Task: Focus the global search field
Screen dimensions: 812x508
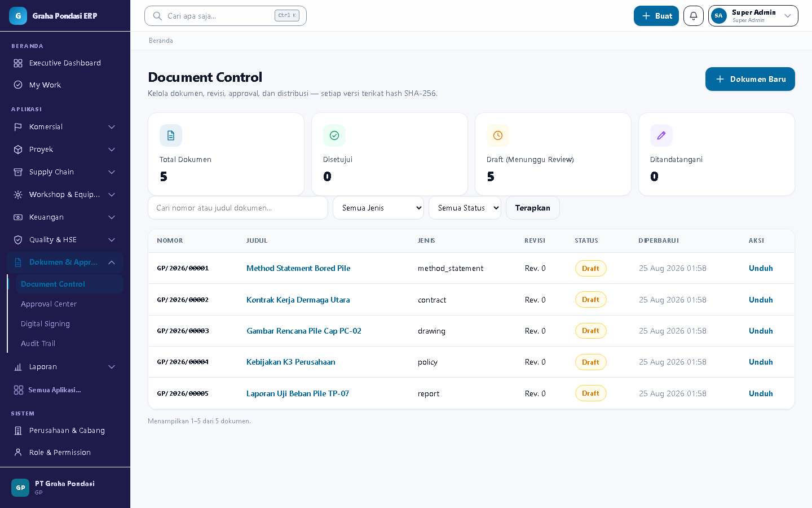Action: tap(226, 16)
